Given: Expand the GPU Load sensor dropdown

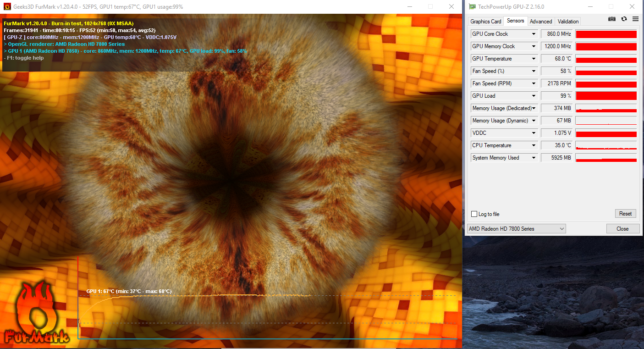Looking at the screenshot, I should click(534, 96).
